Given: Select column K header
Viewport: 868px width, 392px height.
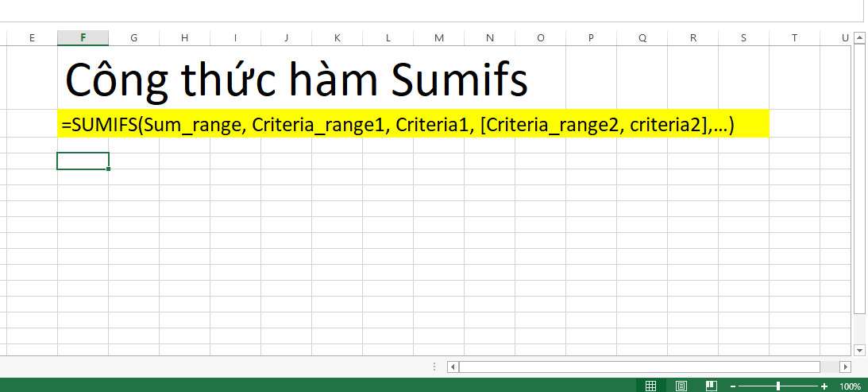Looking at the screenshot, I should click(x=338, y=37).
